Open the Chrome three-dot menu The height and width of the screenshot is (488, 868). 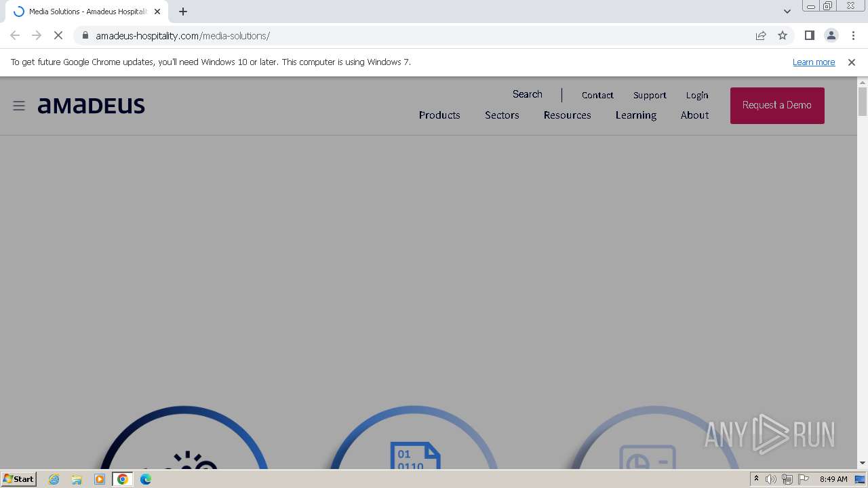[x=853, y=35]
